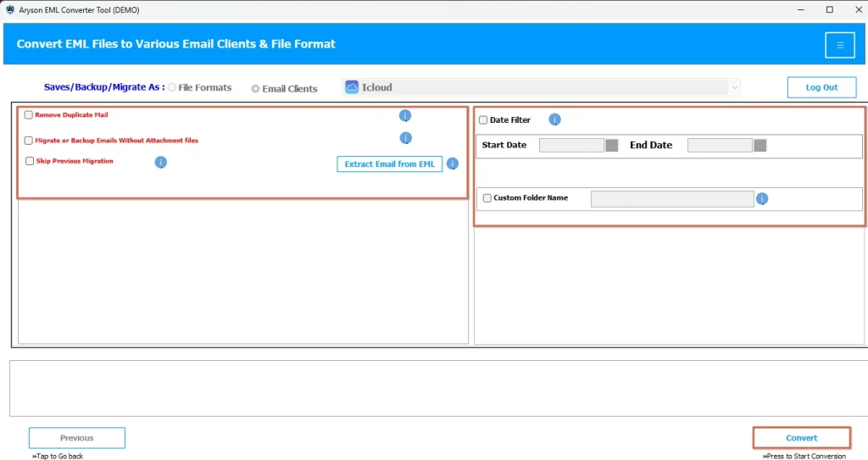This screenshot has height=460, width=868.
Task: Open Start Date calendar picker
Action: pos(612,145)
